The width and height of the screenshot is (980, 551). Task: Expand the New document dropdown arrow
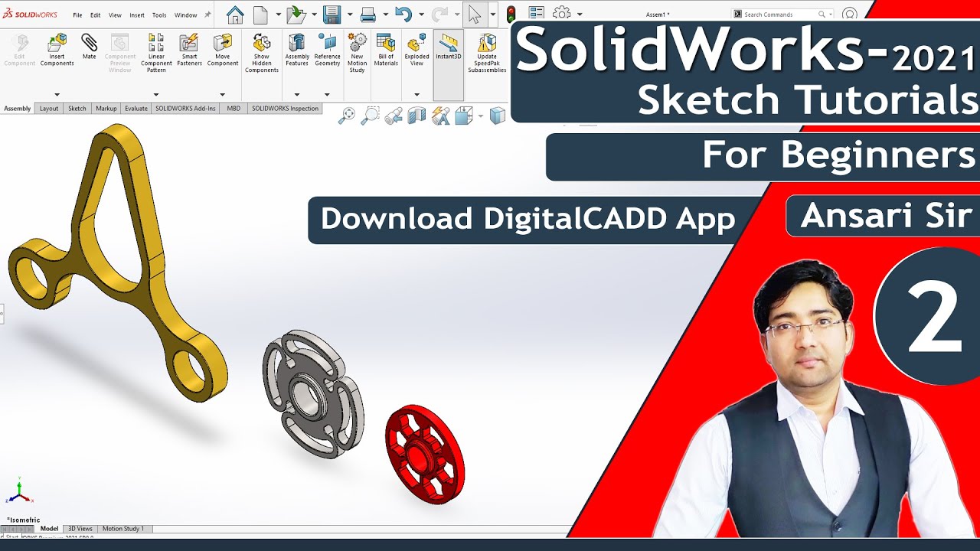278,15
